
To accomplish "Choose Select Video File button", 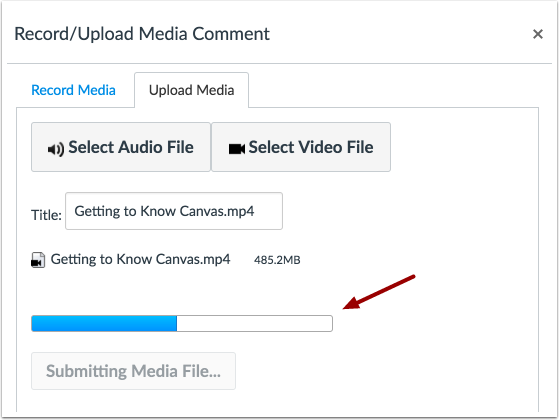I will pyautogui.click(x=301, y=147).
